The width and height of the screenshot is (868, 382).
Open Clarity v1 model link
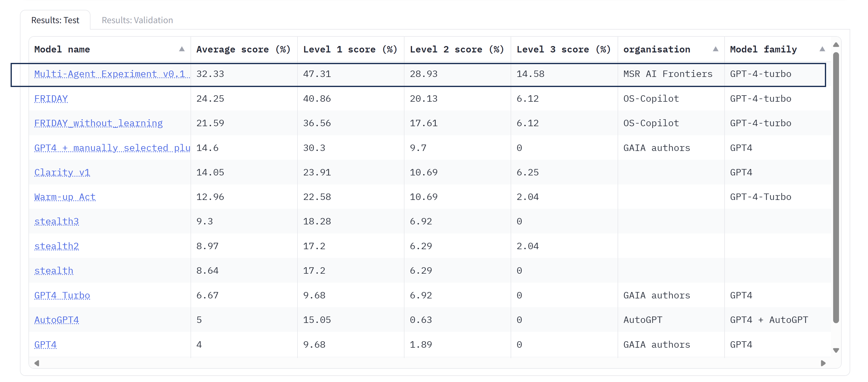[x=62, y=172]
